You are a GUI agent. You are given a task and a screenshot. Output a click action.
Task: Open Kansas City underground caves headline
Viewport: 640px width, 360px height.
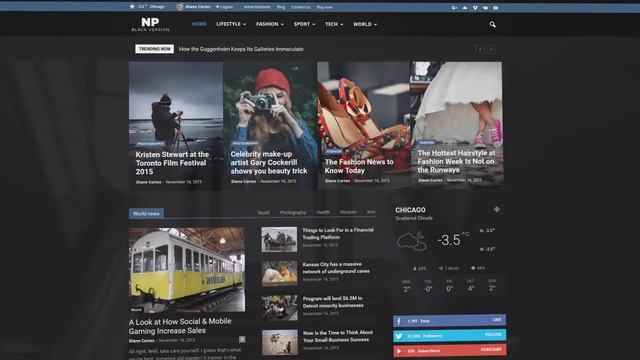point(336,268)
